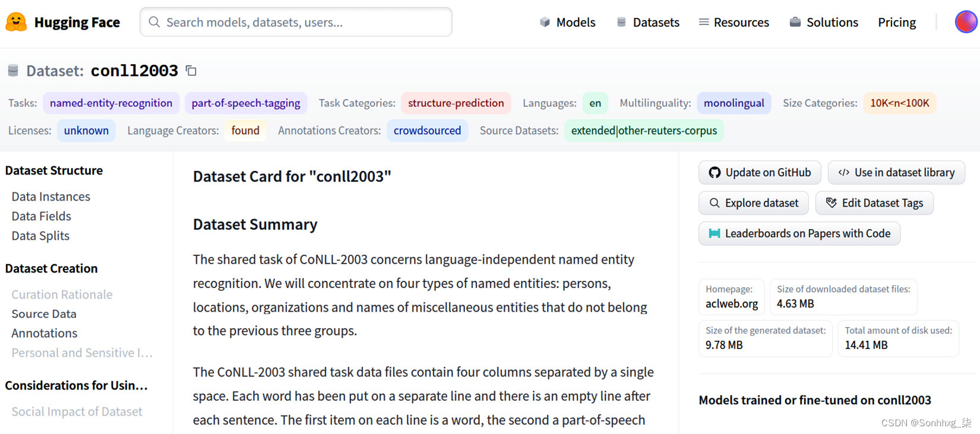The height and width of the screenshot is (434, 980).
Task: Jump to Source Data
Action: [x=44, y=313]
